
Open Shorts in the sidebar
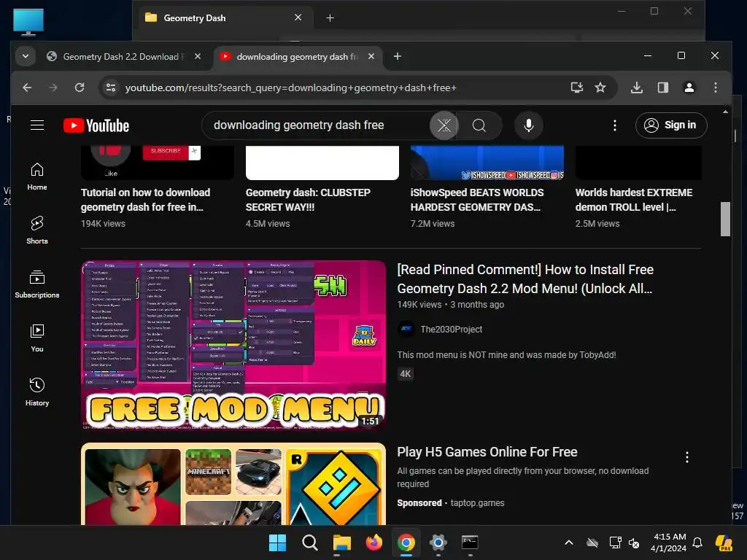[x=37, y=230]
